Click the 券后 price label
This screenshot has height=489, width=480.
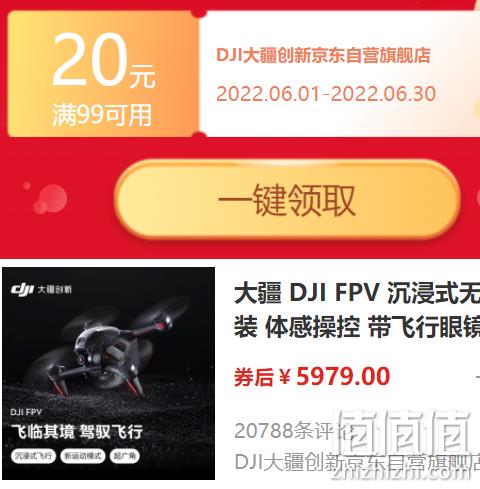[x=254, y=377]
